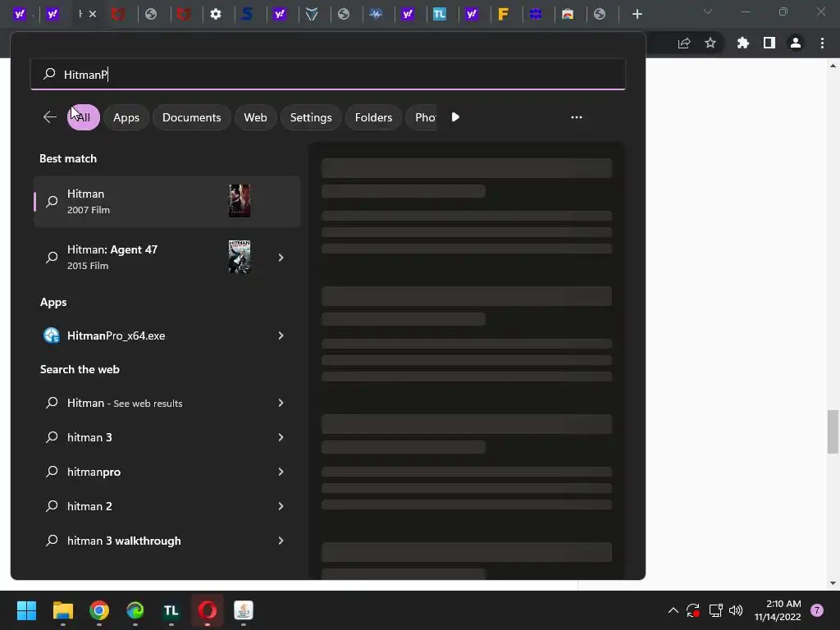Open the Hitman 2007 Film best match
This screenshot has height=630, width=840.
coord(167,202)
